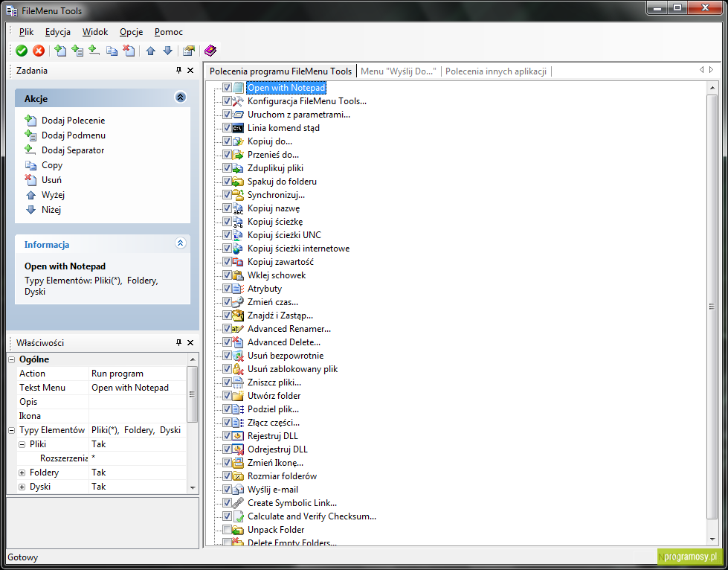Image resolution: width=728 pixels, height=570 pixels.
Task: Click the Move Down arrow toolbar icon
Action: (x=167, y=51)
